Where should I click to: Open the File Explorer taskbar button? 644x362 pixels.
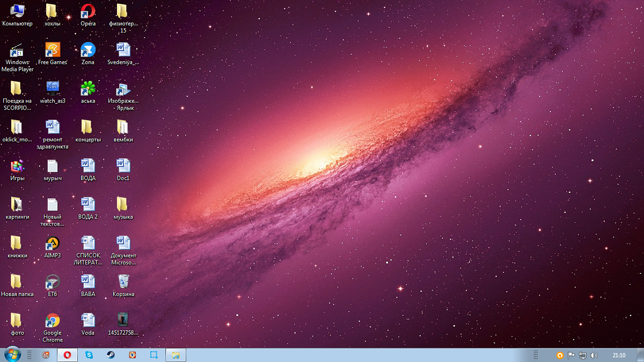[x=175, y=355]
